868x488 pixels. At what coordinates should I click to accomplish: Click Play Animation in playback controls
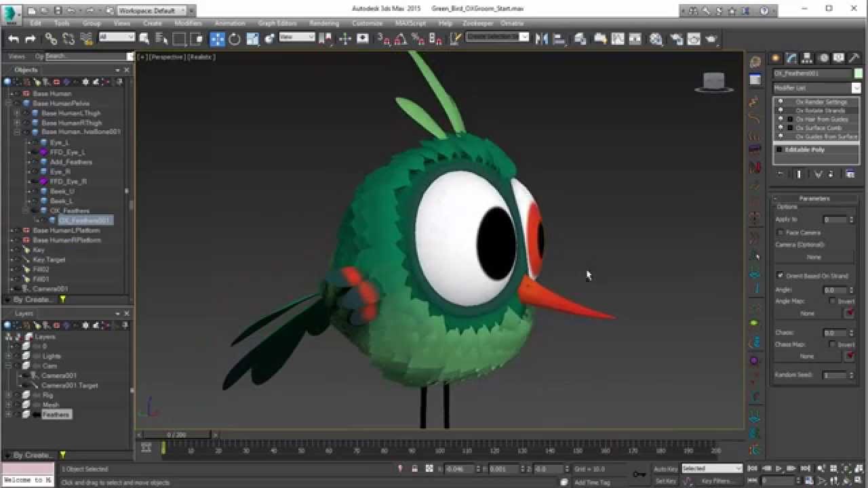780,468
